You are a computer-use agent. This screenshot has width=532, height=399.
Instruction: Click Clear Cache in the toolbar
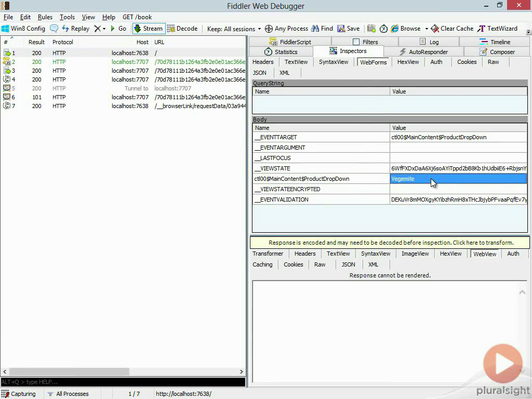[452, 29]
